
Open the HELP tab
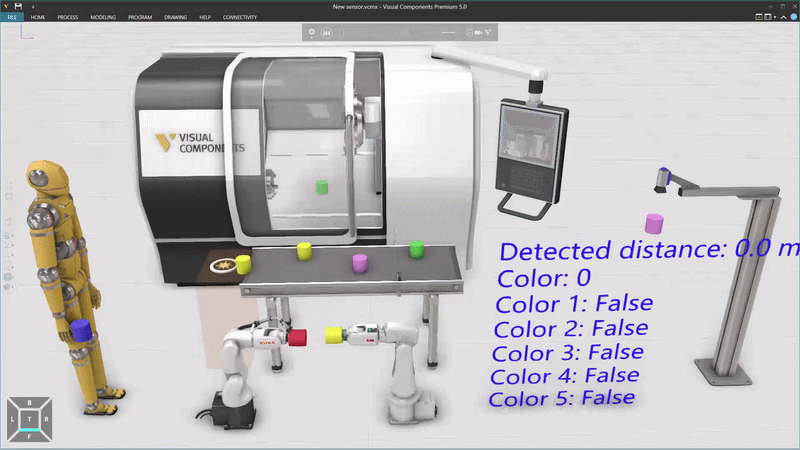205,18
